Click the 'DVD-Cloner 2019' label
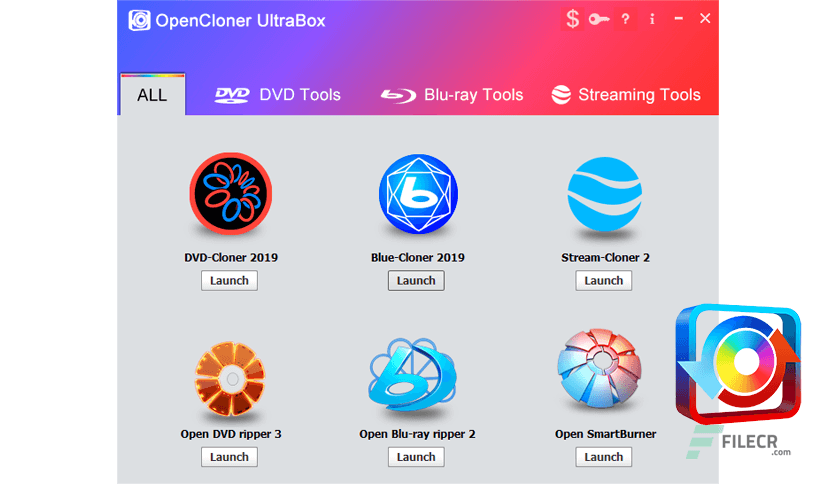 [231, 257]
